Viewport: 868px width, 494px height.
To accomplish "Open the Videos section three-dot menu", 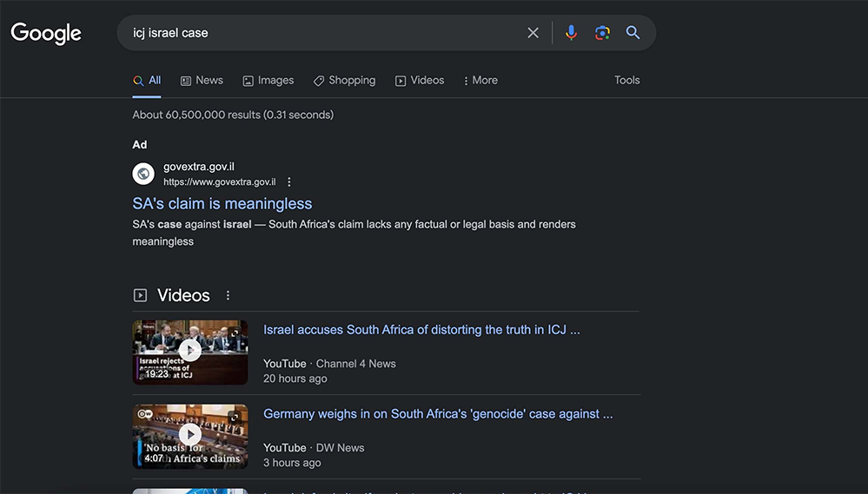I will tap(228, 295).
